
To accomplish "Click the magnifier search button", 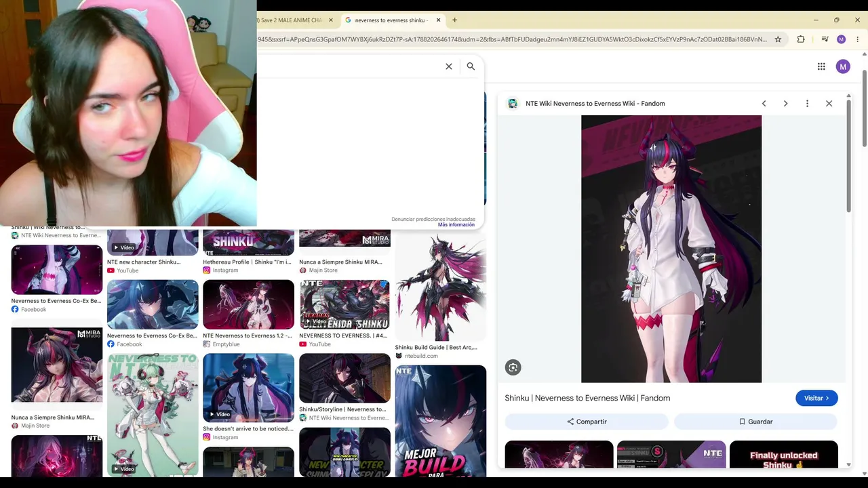I will (471, 66).
